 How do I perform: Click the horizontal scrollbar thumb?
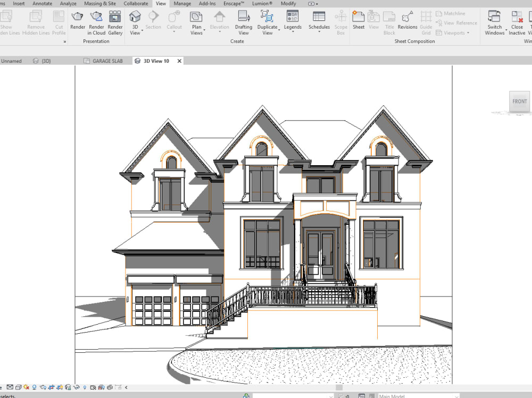point(339,387)
